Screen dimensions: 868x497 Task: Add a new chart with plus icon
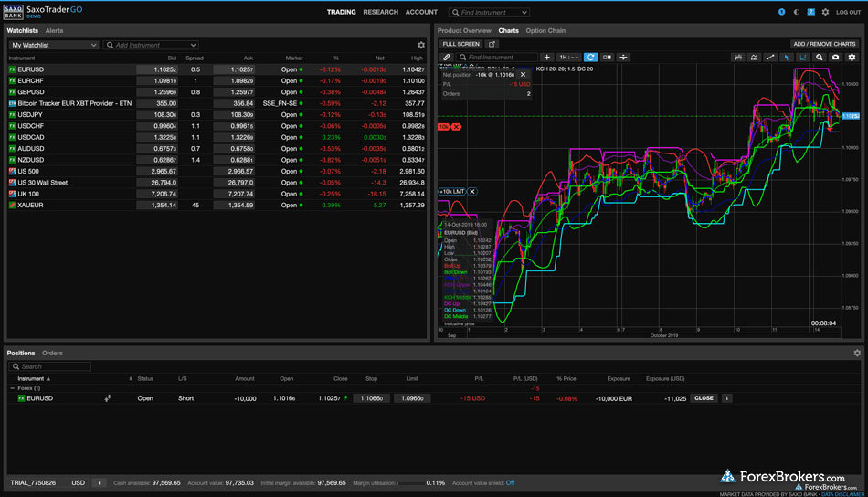tap(547, 57)
